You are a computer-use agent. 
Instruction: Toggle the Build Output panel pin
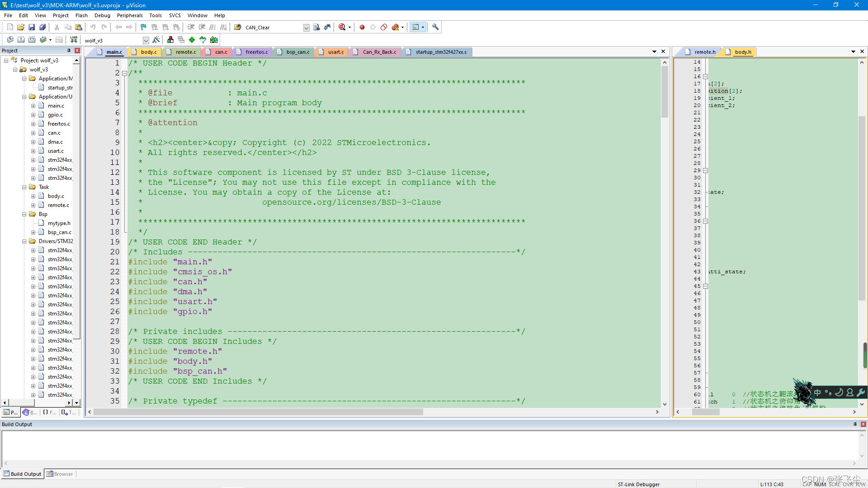855,424
